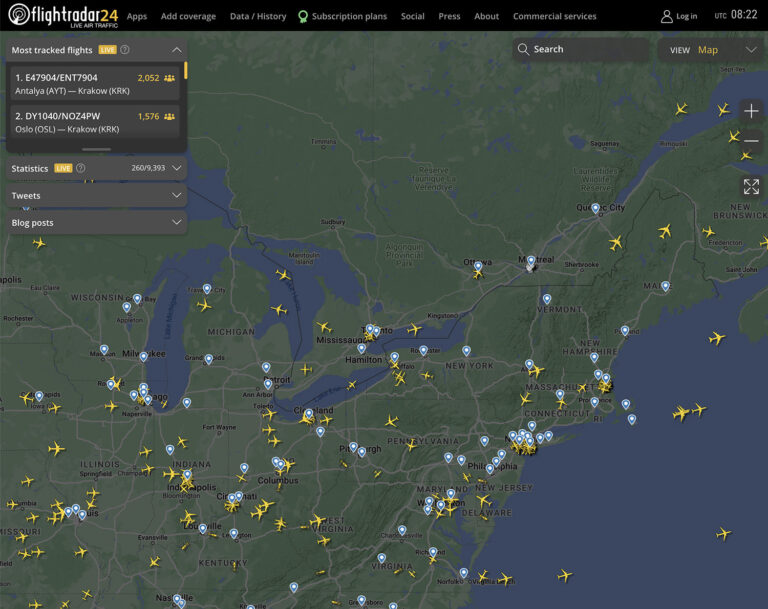768x609 pixels.
Task: Click the resize handle under flight list
Action: 96,149
